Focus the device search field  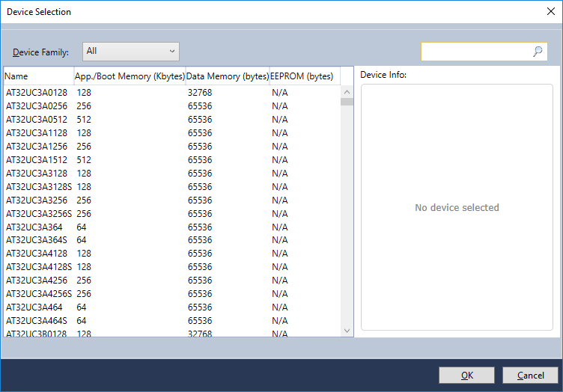tap(484, 52)
